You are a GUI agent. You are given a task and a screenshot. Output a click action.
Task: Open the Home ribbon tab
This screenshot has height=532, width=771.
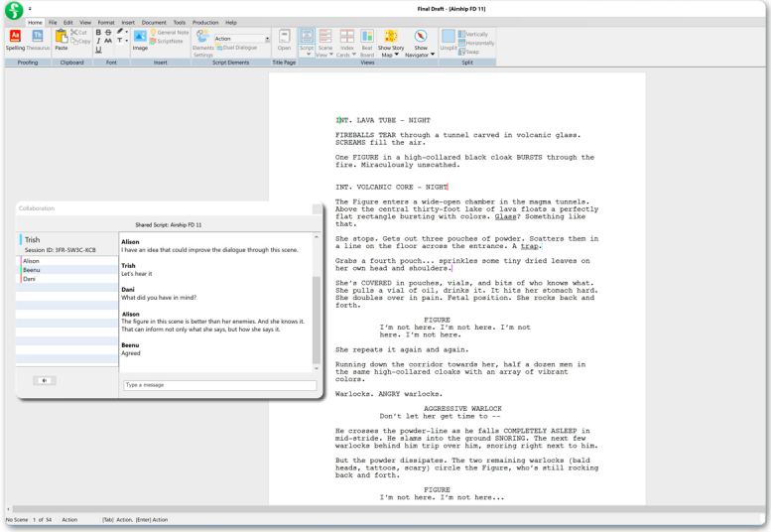[35, 22]
